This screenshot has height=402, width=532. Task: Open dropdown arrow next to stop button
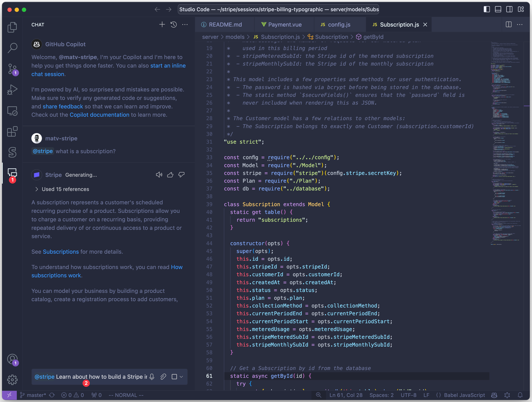pyautogui.click(x=181, y=377)
